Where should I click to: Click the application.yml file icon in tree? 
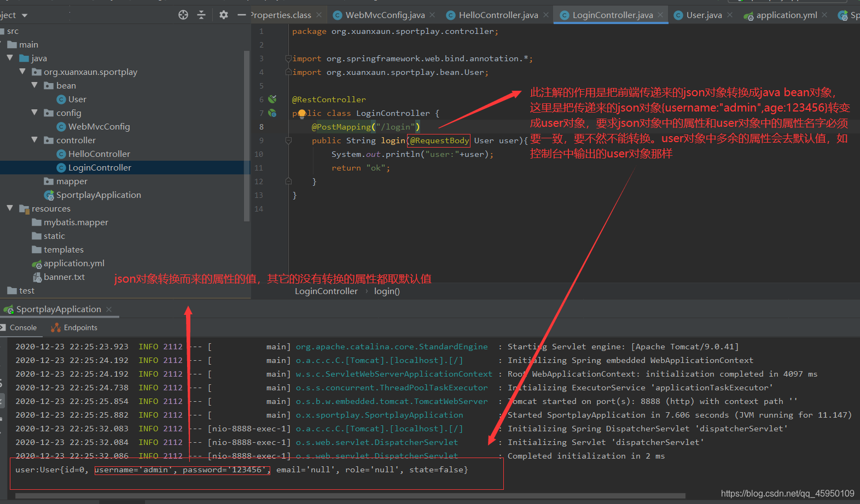pyautogui.click(x=37, y=264)
